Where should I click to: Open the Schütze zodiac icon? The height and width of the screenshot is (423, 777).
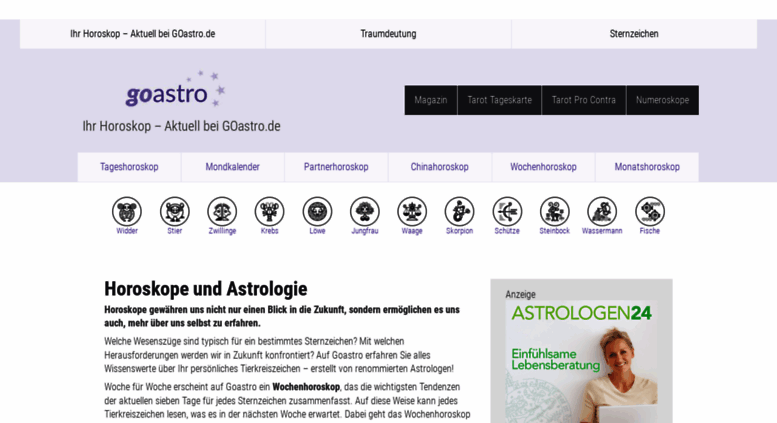(507, 212)
